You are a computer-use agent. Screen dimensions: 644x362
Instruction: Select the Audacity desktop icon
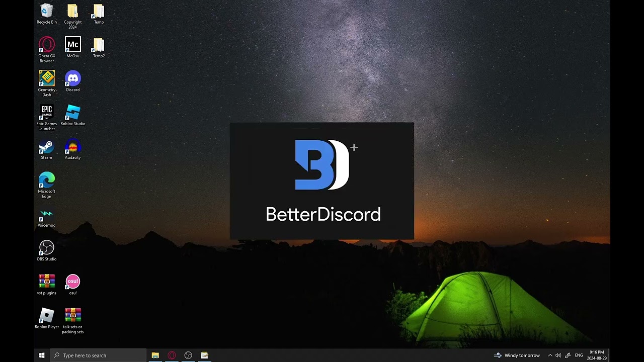pos(72,149)
